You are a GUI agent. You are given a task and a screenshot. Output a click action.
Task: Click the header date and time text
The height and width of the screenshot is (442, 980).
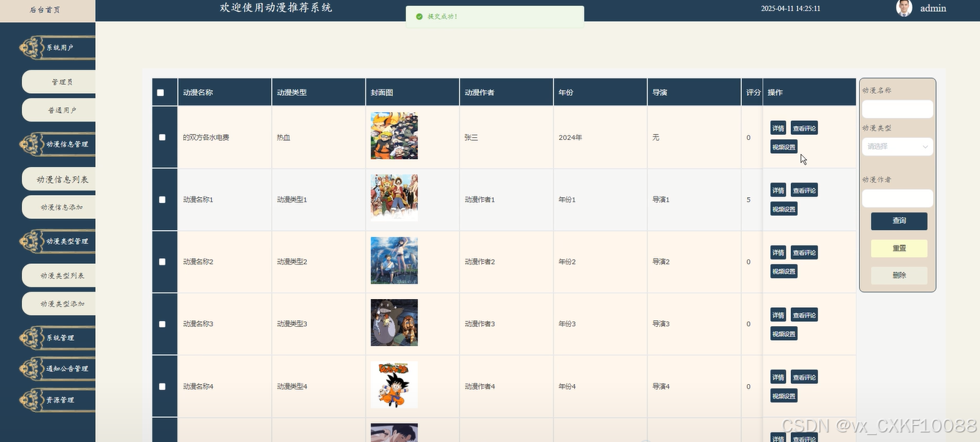click(x=790, y=9)
